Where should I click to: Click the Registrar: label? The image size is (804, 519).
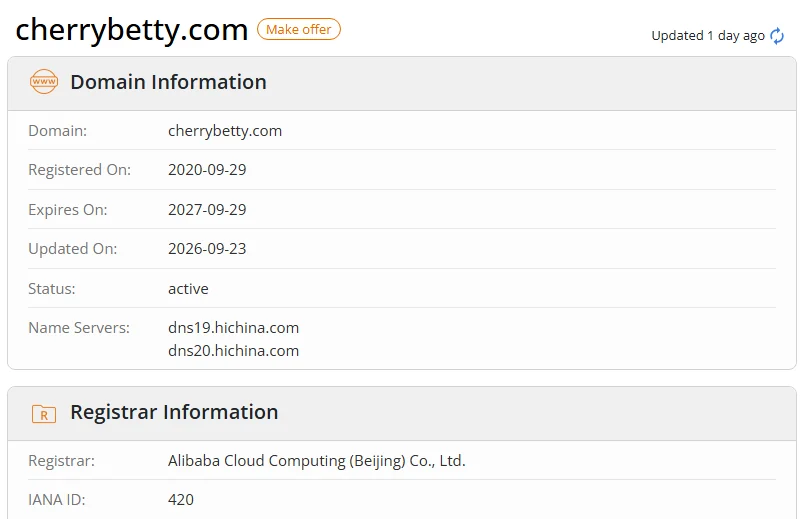pyautogui.click(x=62, y=461)
